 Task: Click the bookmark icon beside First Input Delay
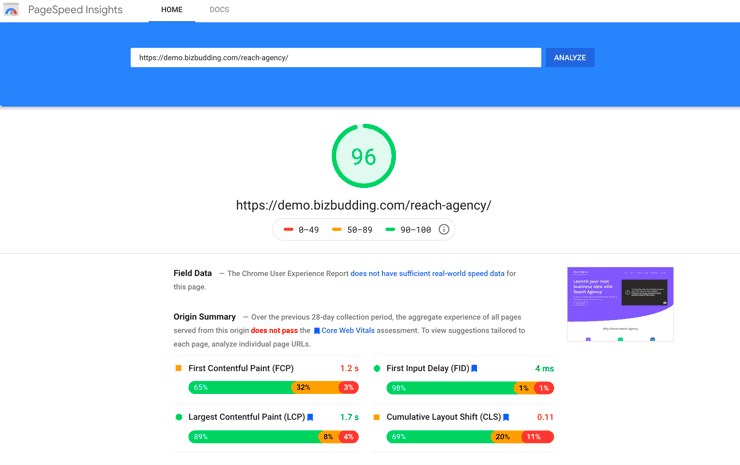[474, 368]
